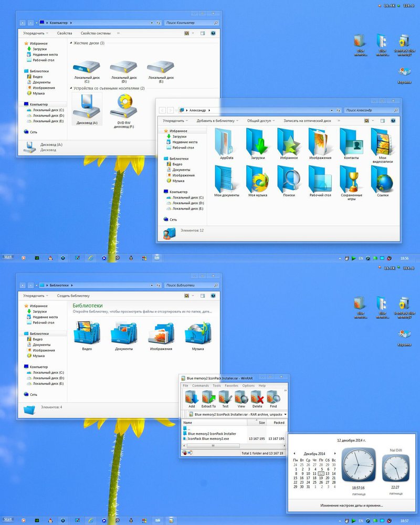Click the Test archive icon in WinRAR
This screenshot has height=525, width=420.
[x=225, y=397]
